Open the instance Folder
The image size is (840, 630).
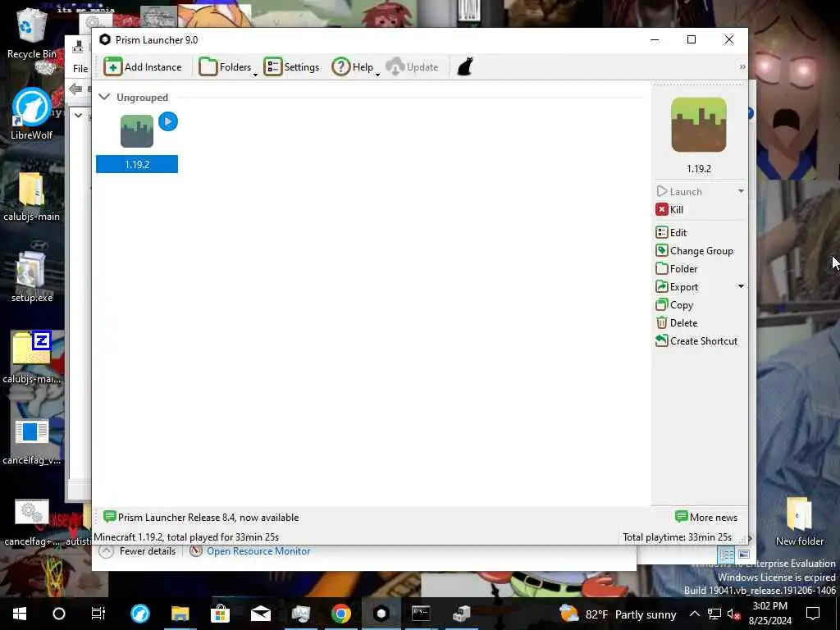coord(677,269)
